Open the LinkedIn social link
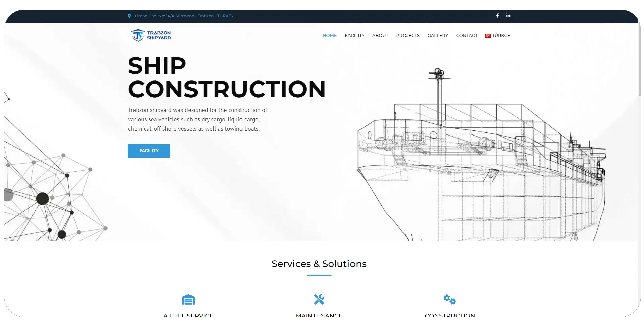 [x=508, y=16]
